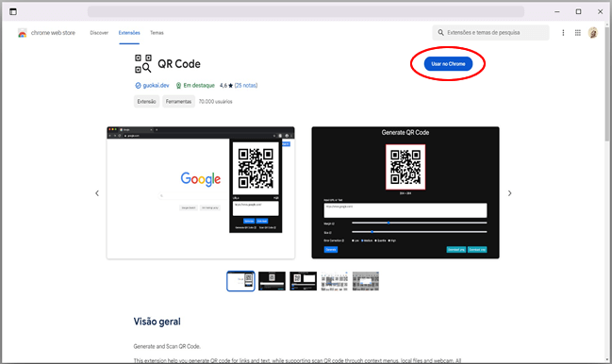Image resolution: width=612 pixels, height=364 pixels.
Task: Click the Ferramentas category chip
Action: click(178, 102)
